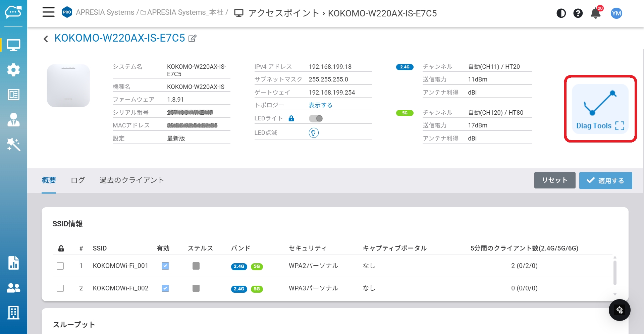Select row checkbox for KOKOMOWi-Fi_001
The height and width of the screenshot is (334, 644).
tap(60, 266)
